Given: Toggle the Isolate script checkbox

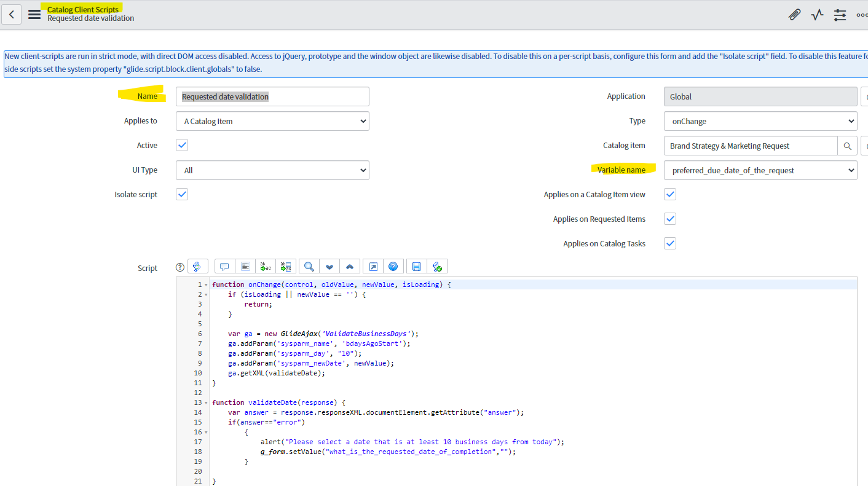Looking at the screenshot, I should click(x=182, y=195).
